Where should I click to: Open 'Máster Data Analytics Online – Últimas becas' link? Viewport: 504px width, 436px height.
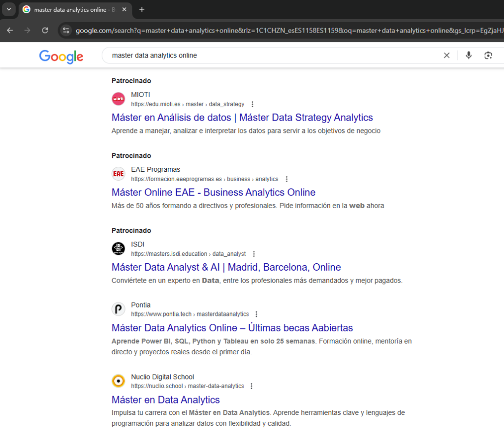(x=232, y=328)
